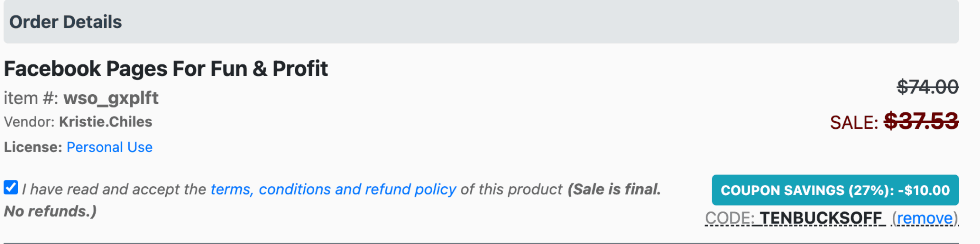
Task: Click the Facebook Pages For Fun & Profit title
Action: [x=166, y=69]
